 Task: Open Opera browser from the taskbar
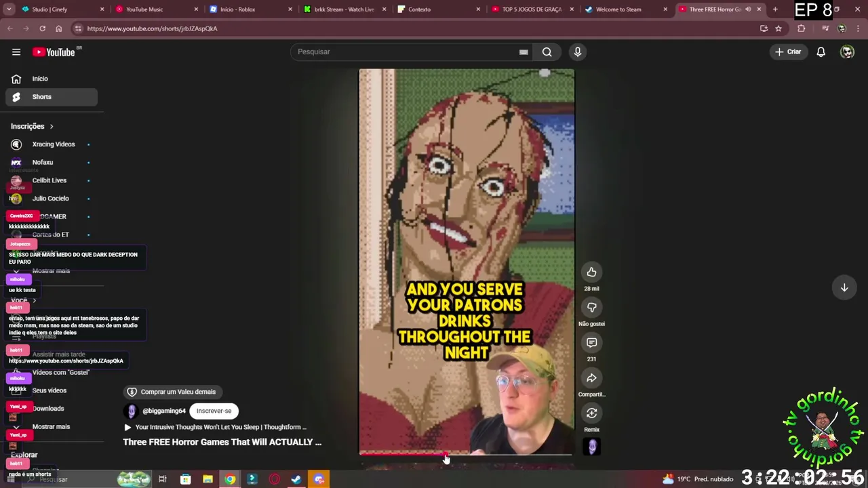point(275,479)
